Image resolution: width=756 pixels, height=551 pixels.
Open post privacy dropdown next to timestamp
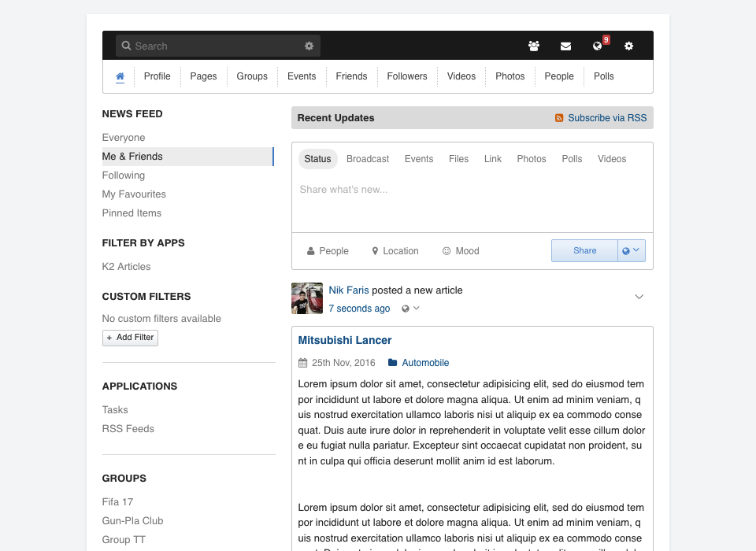(x=410, y=309)
